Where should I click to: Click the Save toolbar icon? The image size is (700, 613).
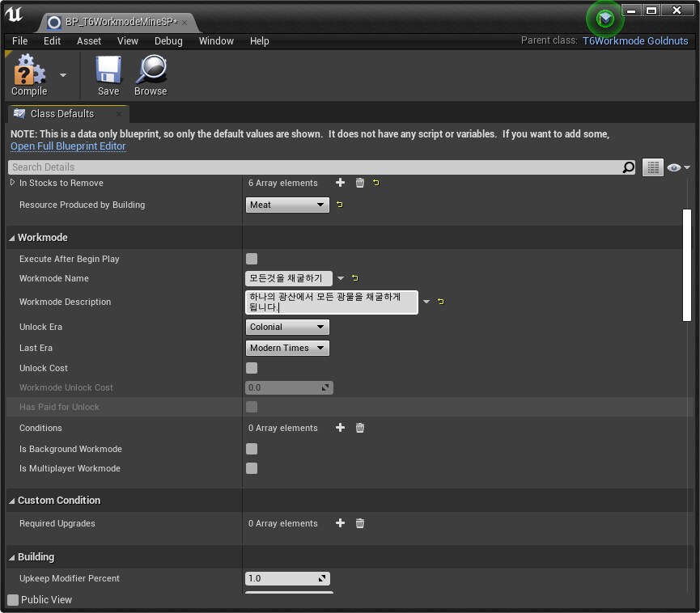click(108, 70)
